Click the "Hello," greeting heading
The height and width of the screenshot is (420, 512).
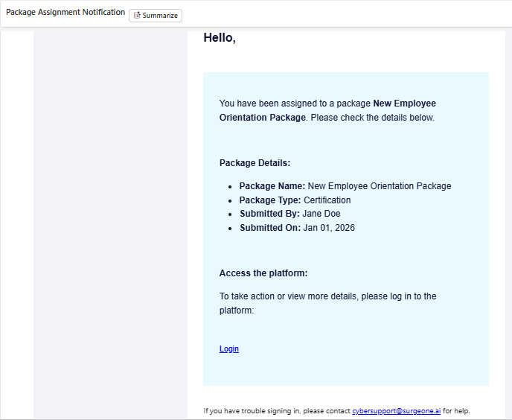click(x=220, y=38)
